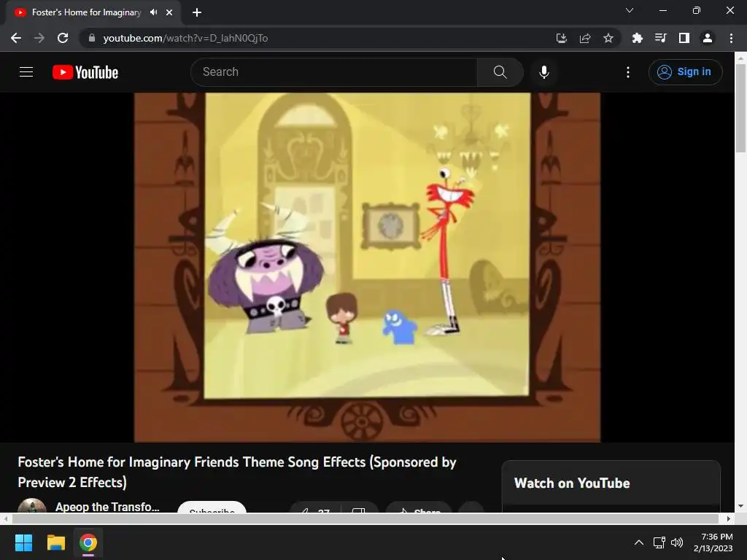Click the Sign in button
Image resolution: width=747 pixels, height=560 pixels.
(685, 72)
